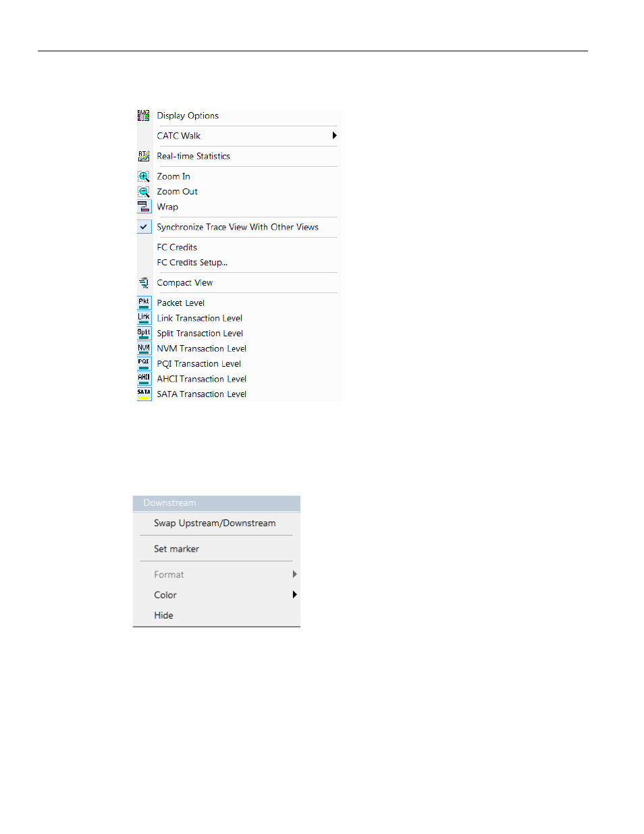Click the AHCI transaction level icon
Image resolution: width=644 pixels, height=834 pixels.
[x=144, y=379]
